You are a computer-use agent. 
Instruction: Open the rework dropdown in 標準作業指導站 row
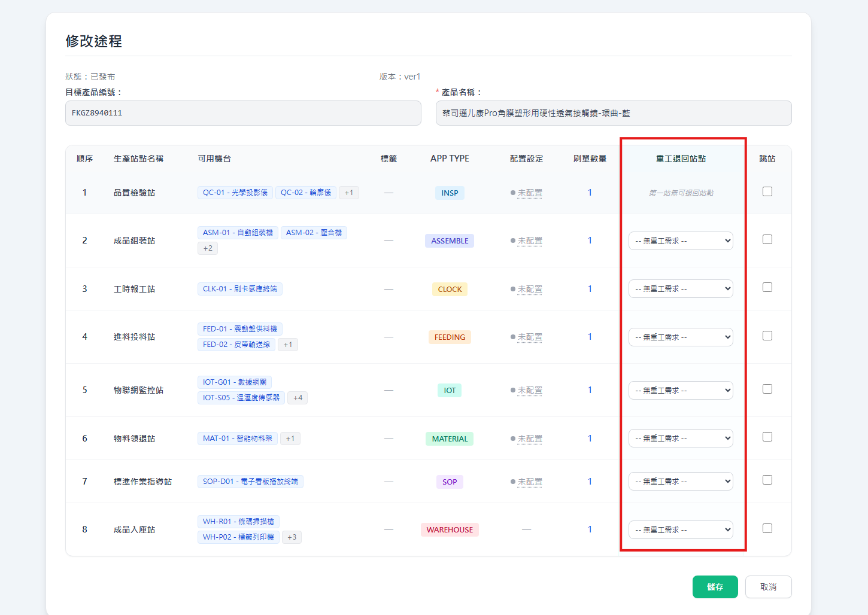(x=681, y=481)
